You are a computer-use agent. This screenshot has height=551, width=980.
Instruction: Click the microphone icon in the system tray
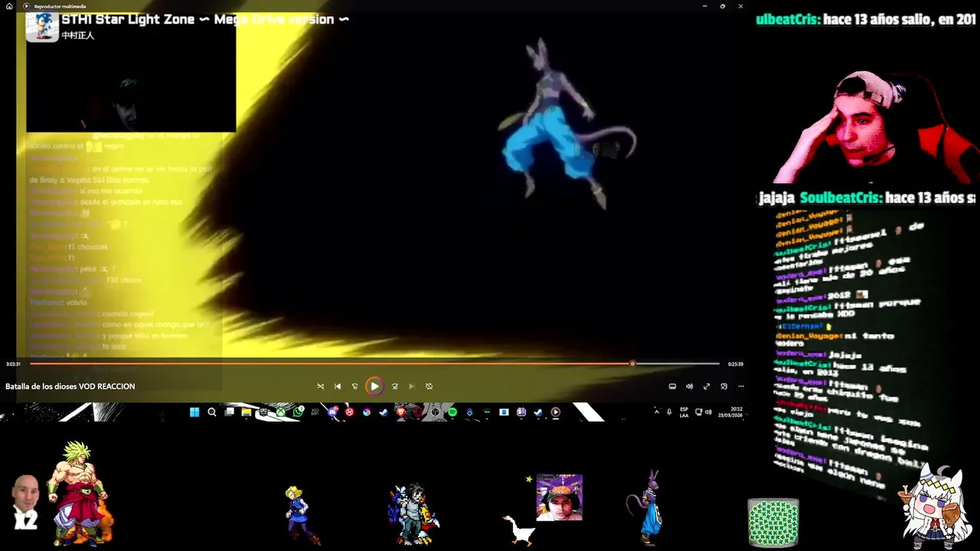(669, 412)
